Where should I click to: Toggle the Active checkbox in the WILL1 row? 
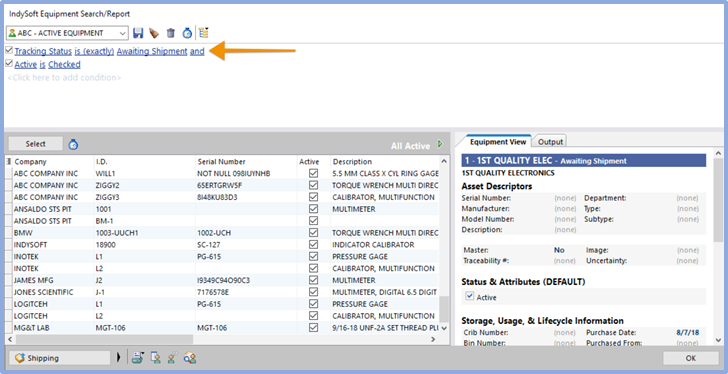(x=313, y=173)
